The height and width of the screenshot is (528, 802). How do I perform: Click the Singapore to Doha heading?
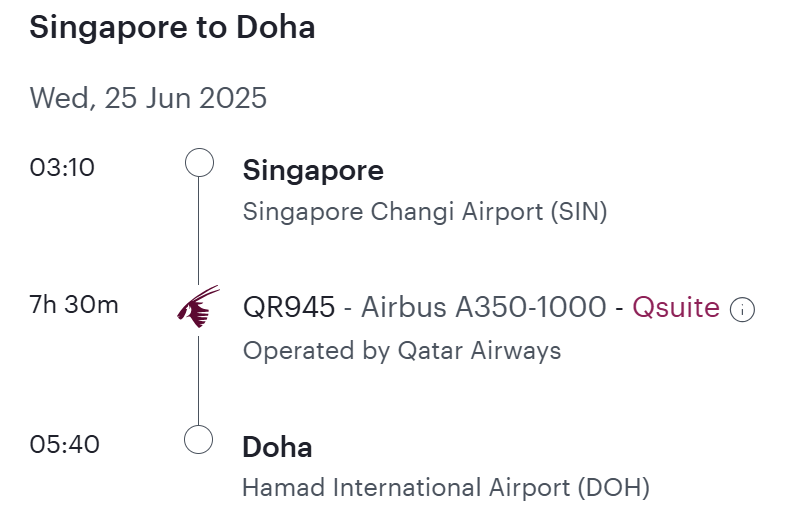click(172, 27)
